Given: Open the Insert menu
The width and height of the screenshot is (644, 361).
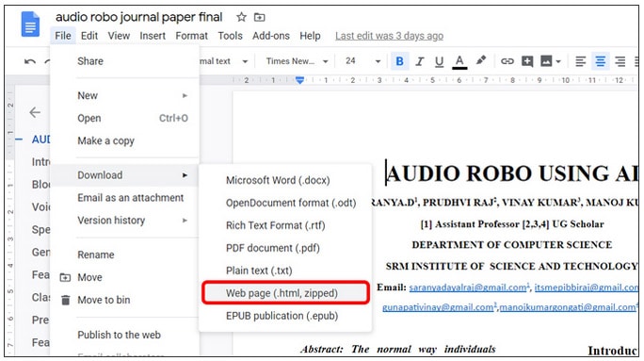Looking at the screenshot, I should point(153,36).
